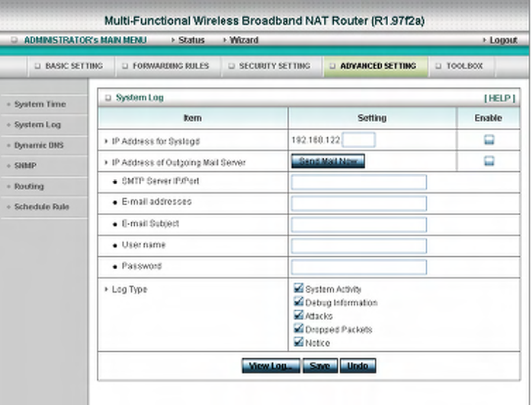Click the Outgoing Mail Server row arrow
532x405 pixels.
click(106, 162)
